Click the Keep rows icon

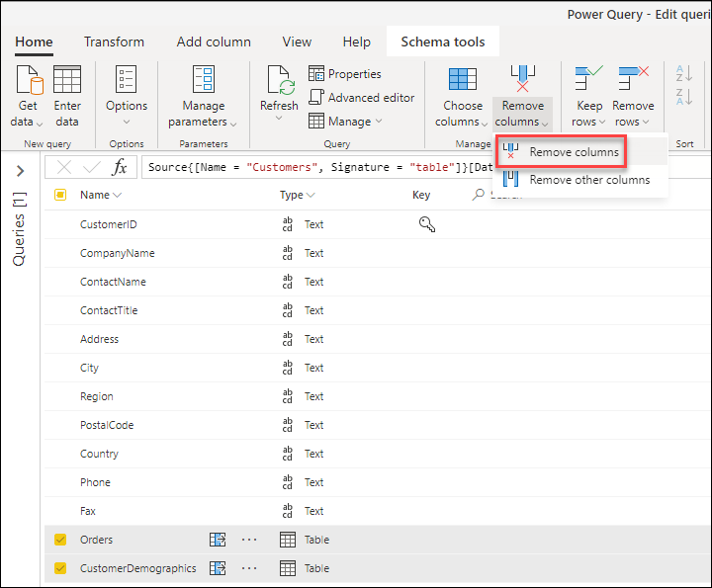(588, 78)
